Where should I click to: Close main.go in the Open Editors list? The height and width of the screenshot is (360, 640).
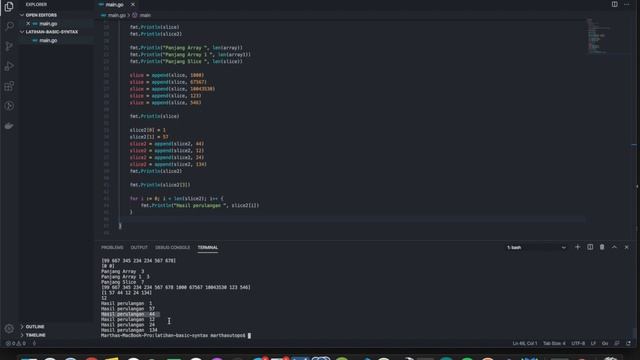tap(28, 24)
